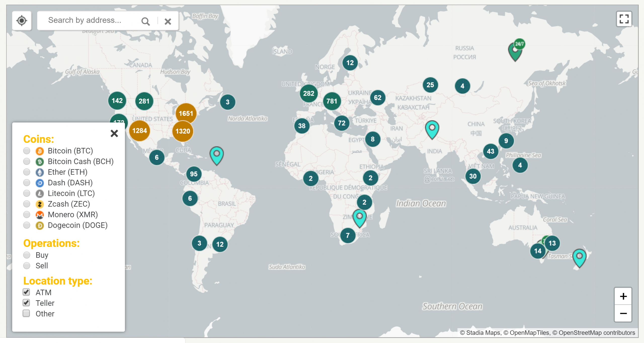Select the Litecoin (LTC) radio button
This screenshot has height=343, width=644.
[x=27, y=193]
